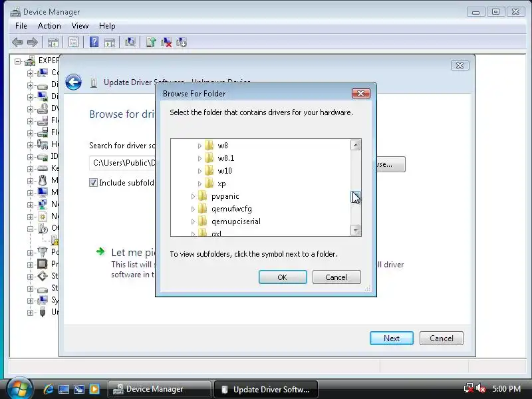Image resolution: width=532 pixels, height=399 pixels.
Task: Expand the qemufwcfg folder
Action: tap(193, 209)
